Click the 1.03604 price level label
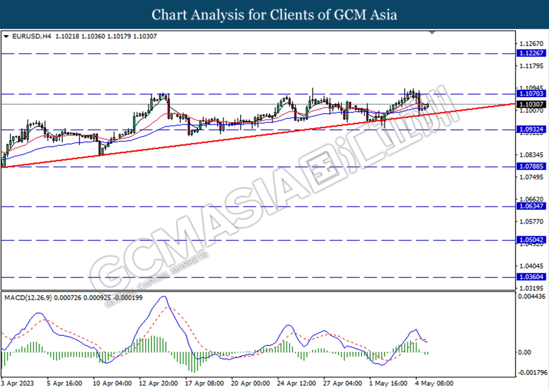 [531, 277]
